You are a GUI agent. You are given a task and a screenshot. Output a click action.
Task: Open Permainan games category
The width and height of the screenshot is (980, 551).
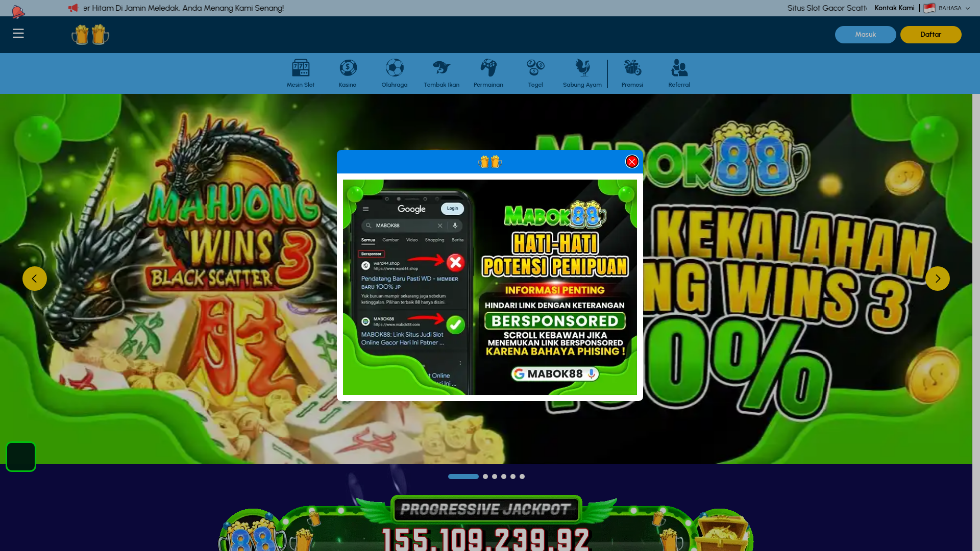pos(488,73)
